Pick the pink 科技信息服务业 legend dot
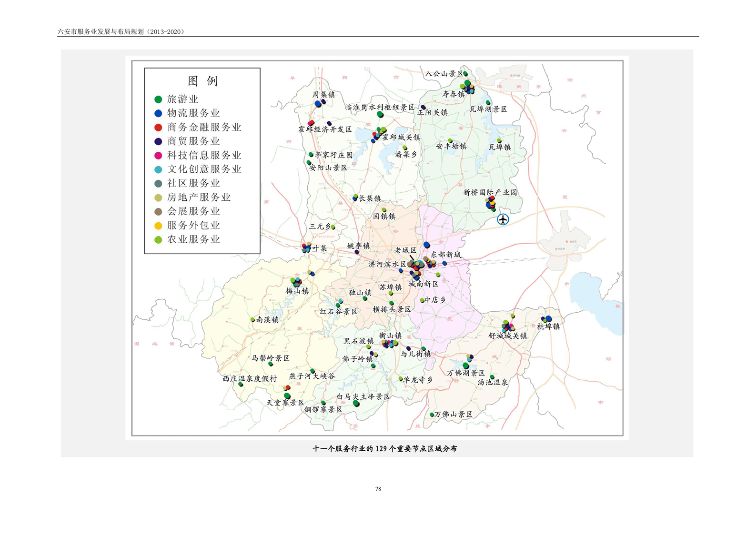Image resolution: width=756 pixels, height=534 pixels. pyautogui.click(x=158, y=156)
